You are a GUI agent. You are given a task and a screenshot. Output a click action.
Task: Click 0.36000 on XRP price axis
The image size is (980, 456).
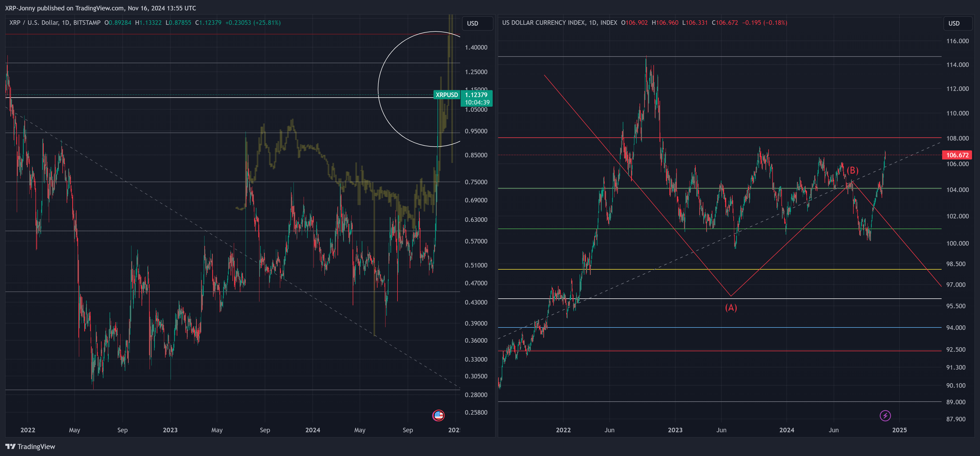pyautogui.click(x=476, y=341)
